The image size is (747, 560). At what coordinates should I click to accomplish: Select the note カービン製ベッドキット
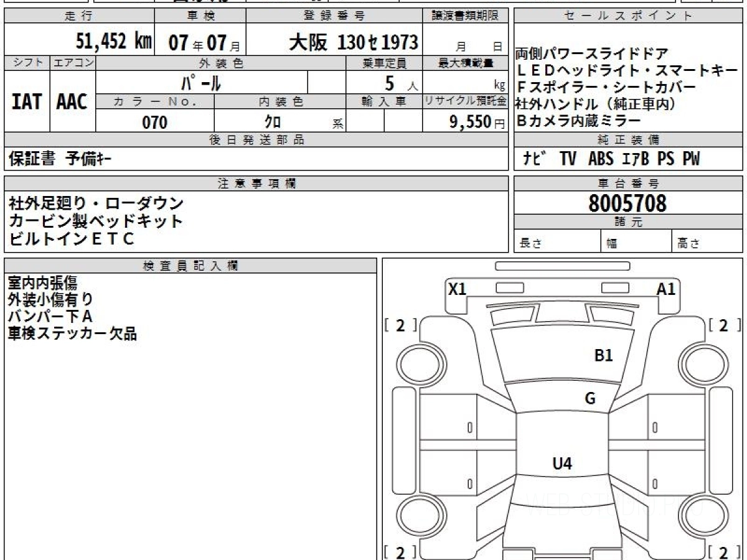(x=95, y=220)
